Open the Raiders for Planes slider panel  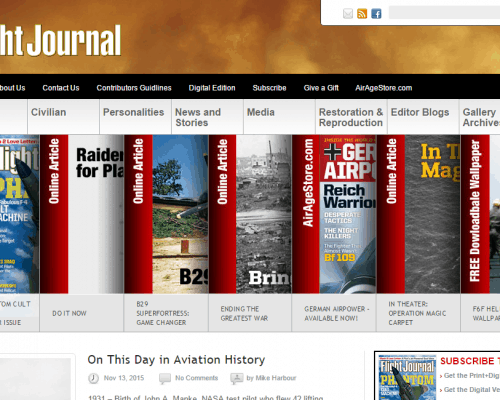pyautogui.click(x=96, y=214)
